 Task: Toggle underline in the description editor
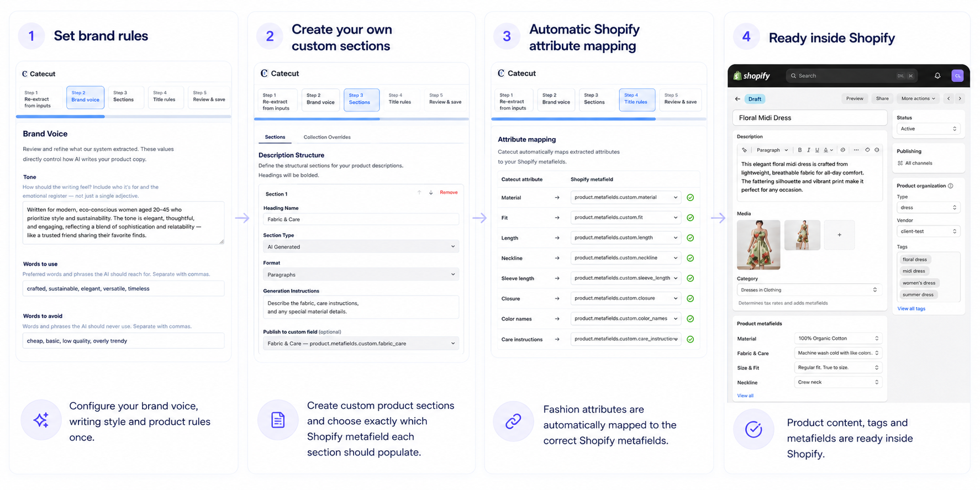point(817,150)
